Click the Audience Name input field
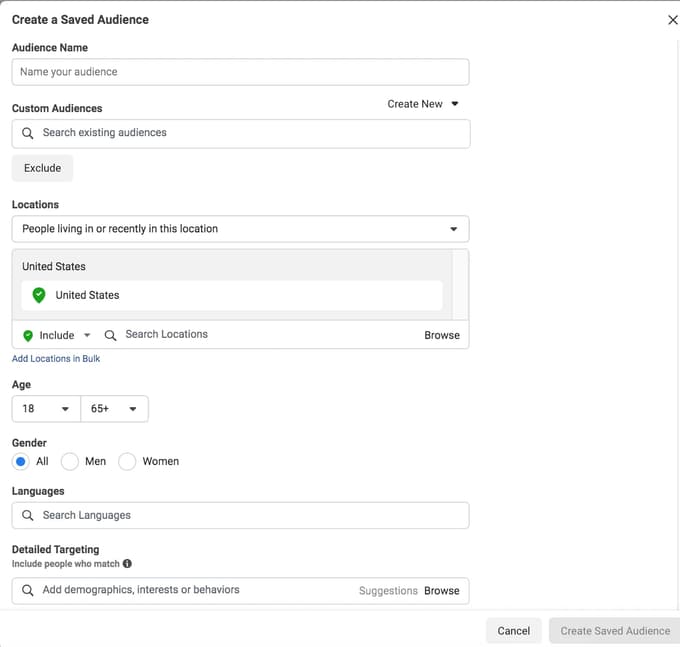680x647 pixels. pyautogui.click(x=240, y=72)
